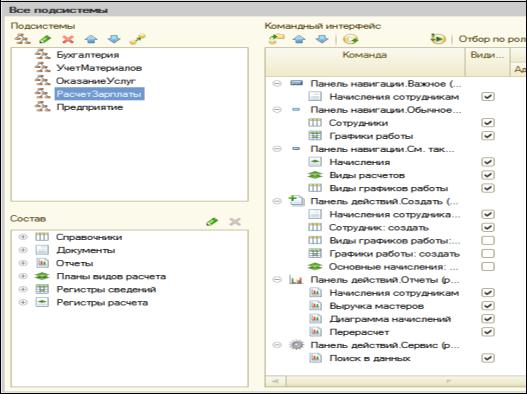Image resolution: width=527 pixels, height=394 pixels.
Task: Click the Справочники catalog icon in Состав
Action: 42,237
